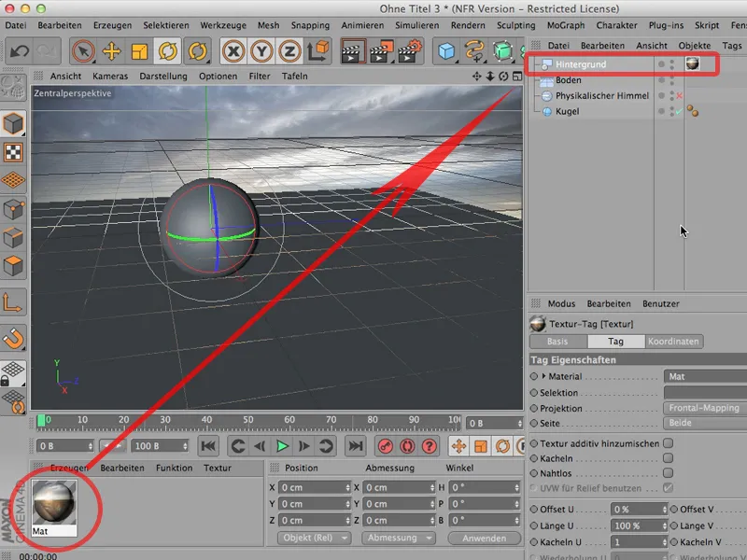Toggle the coordinate system icon
The height and width of the screenshot is (560, 747).
click(317, 51)
